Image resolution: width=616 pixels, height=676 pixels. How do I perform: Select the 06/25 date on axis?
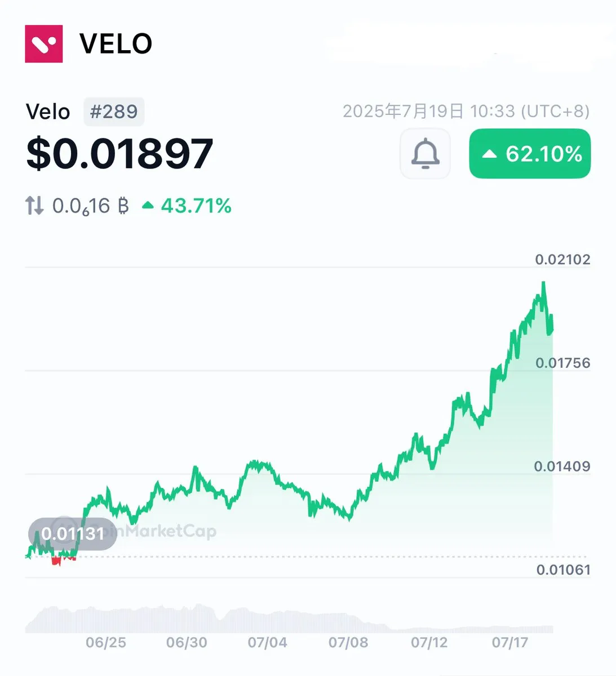pos(106,642)
